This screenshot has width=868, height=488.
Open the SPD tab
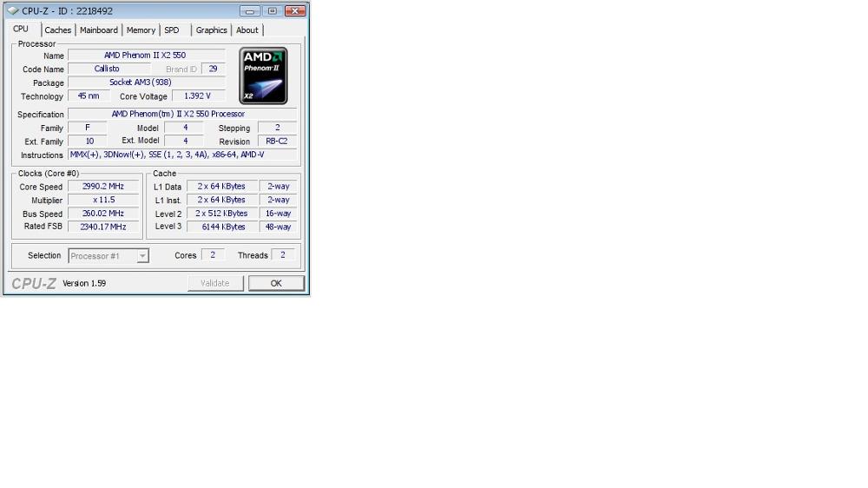(172, 30)
